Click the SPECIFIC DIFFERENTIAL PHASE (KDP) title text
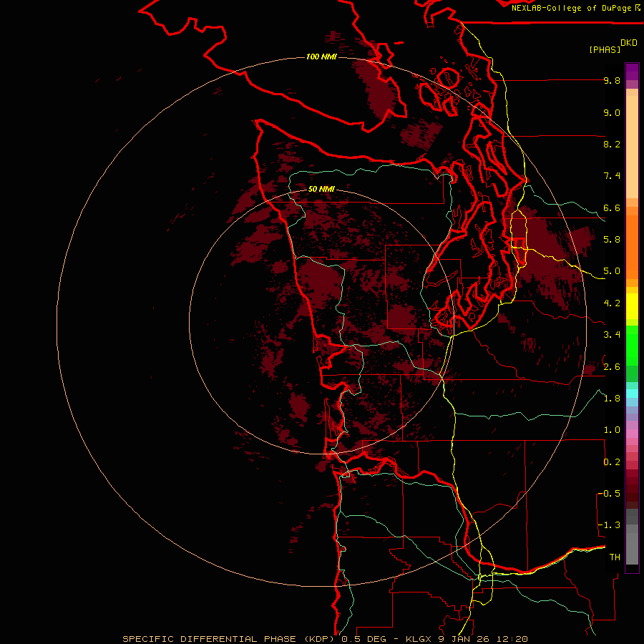Screen dimensions: 644x644 point(227,639)
